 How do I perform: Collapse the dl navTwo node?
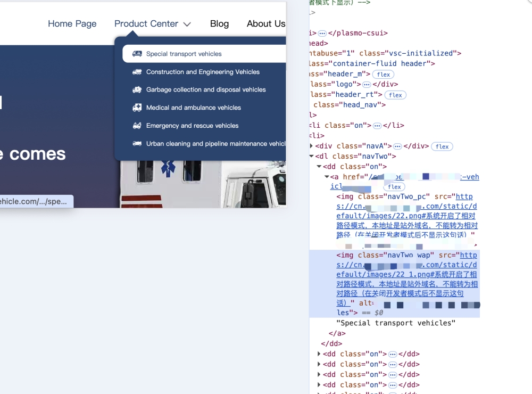point(311,156)
